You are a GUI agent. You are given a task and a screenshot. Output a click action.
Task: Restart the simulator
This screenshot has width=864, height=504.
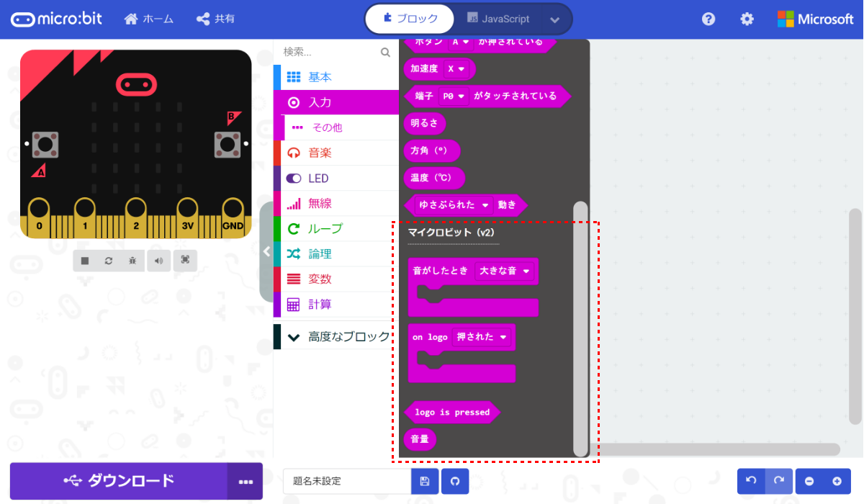109,261
